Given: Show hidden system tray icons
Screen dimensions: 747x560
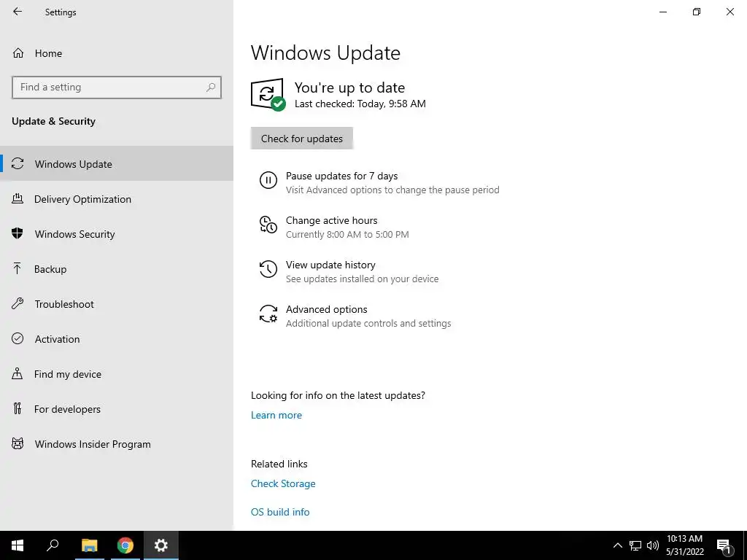Looking at the screenshot, I should point(617,545).
